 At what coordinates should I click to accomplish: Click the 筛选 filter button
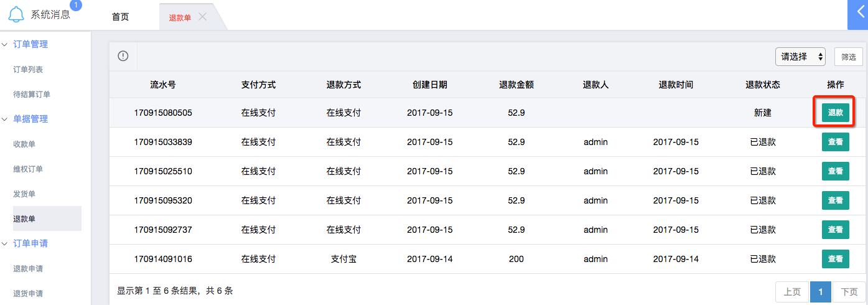coord(848,57)
